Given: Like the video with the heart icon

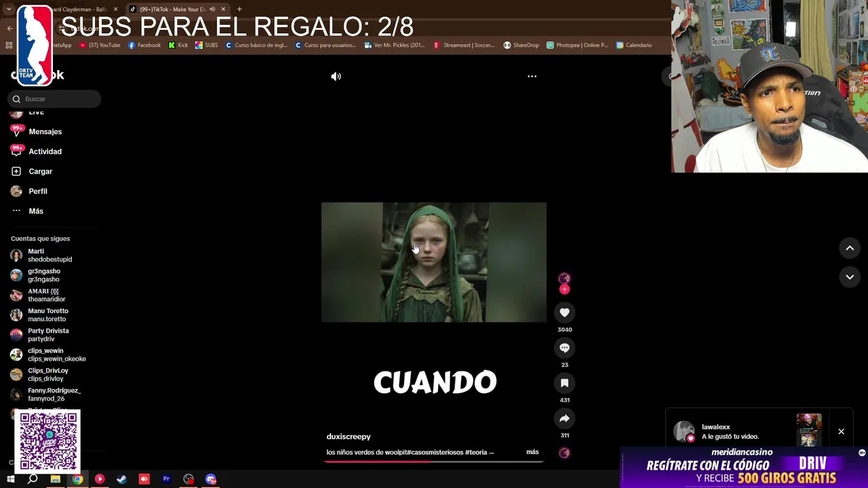Looking at the screenshot, I should (x=564, y=312).
